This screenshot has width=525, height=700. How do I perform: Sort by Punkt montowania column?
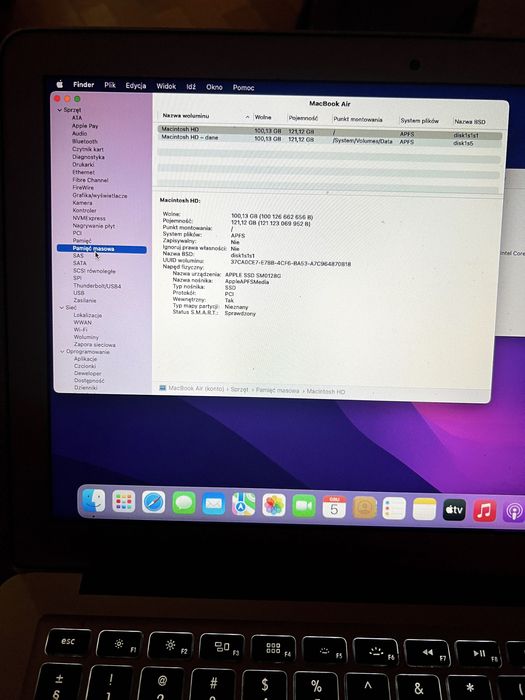358,119
